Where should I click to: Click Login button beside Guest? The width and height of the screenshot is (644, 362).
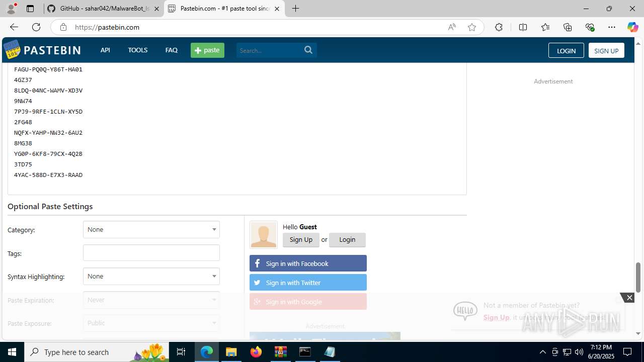click(x=347, y=240)
